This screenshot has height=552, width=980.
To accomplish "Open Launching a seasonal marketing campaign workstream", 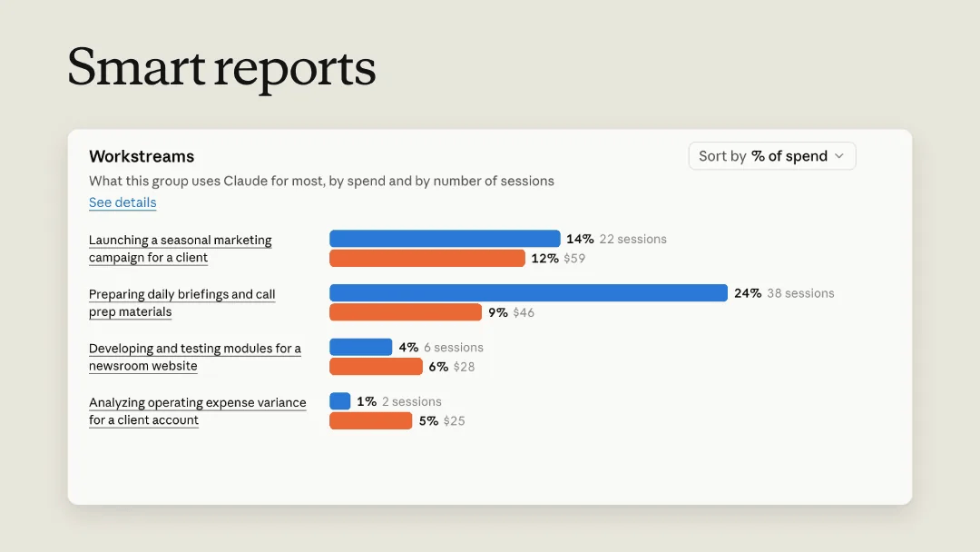I will 180,249.
